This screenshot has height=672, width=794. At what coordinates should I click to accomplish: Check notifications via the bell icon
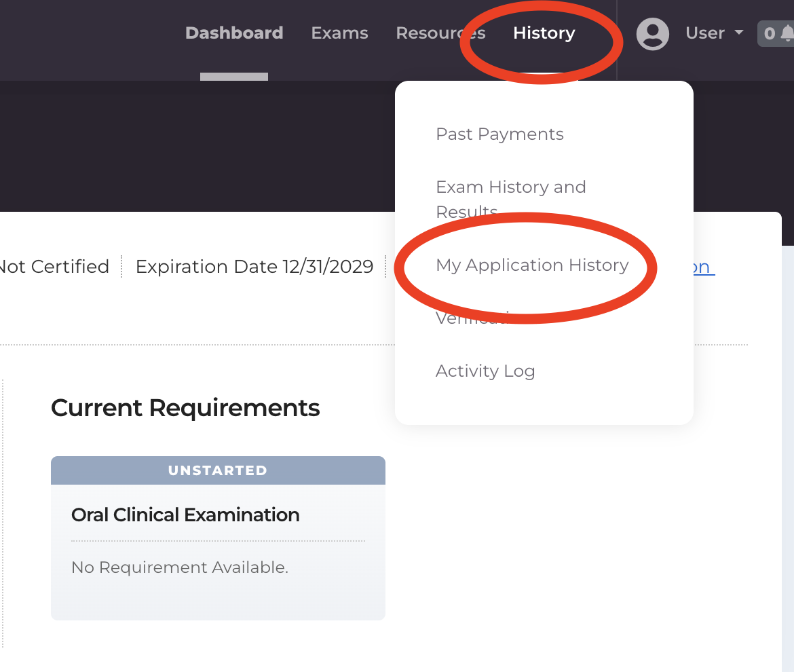pyautogui.click(x=787, y=33)
